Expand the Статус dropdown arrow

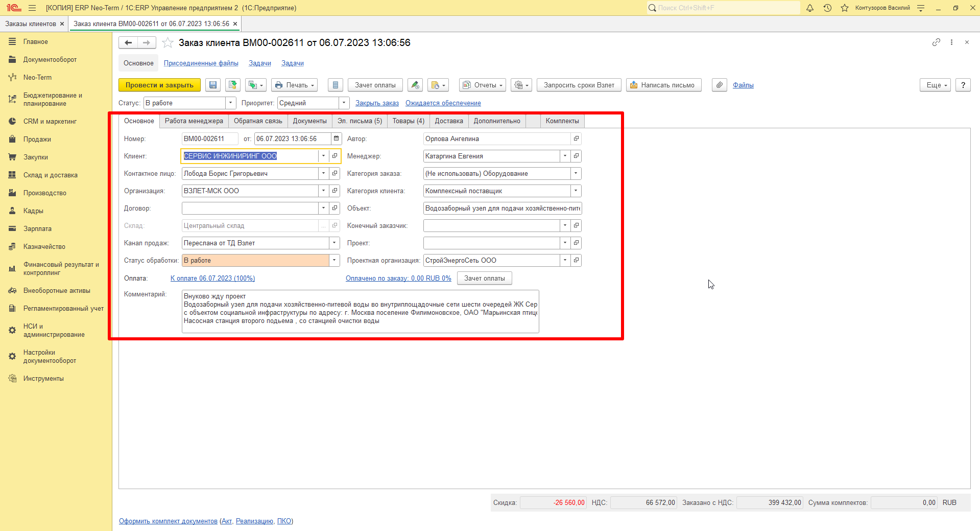pos(231,103)
